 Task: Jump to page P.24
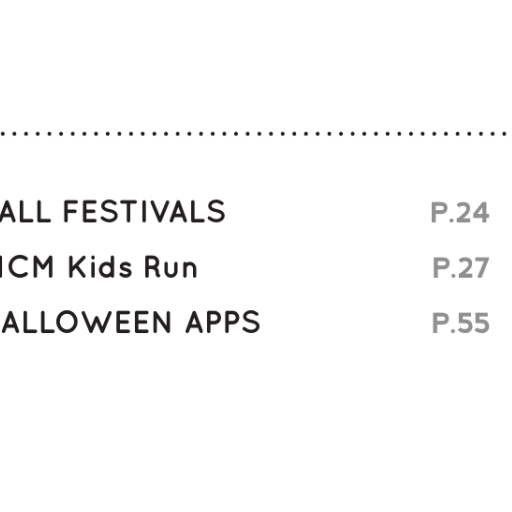460,212
